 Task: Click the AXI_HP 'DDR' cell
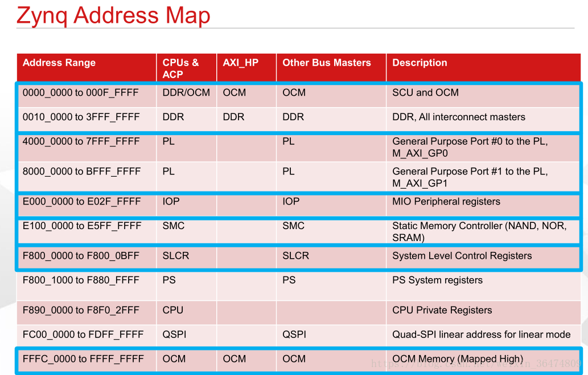pos(233,117)
